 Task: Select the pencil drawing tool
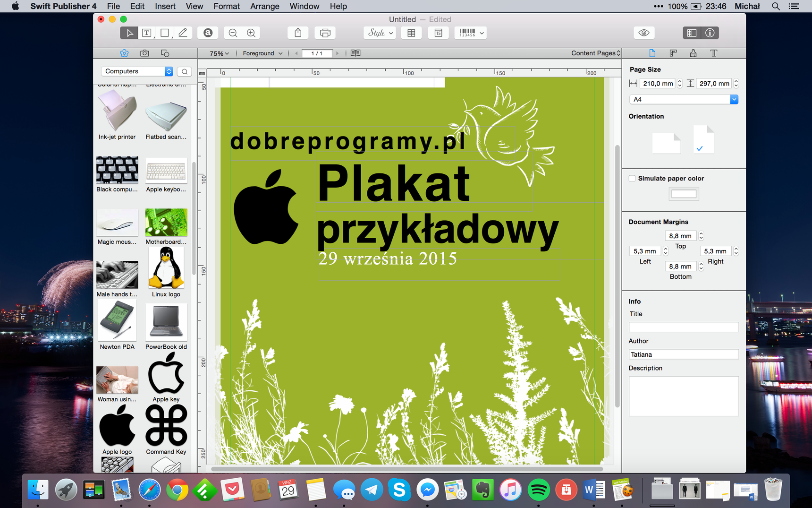coord(183,33)
